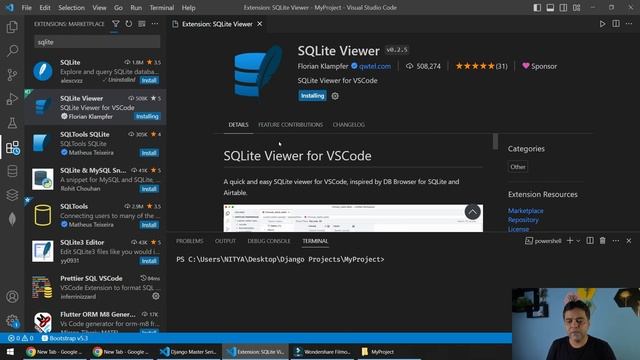
Task: Add a new terminal with plus icon
Action: click(x=570, y=241)
